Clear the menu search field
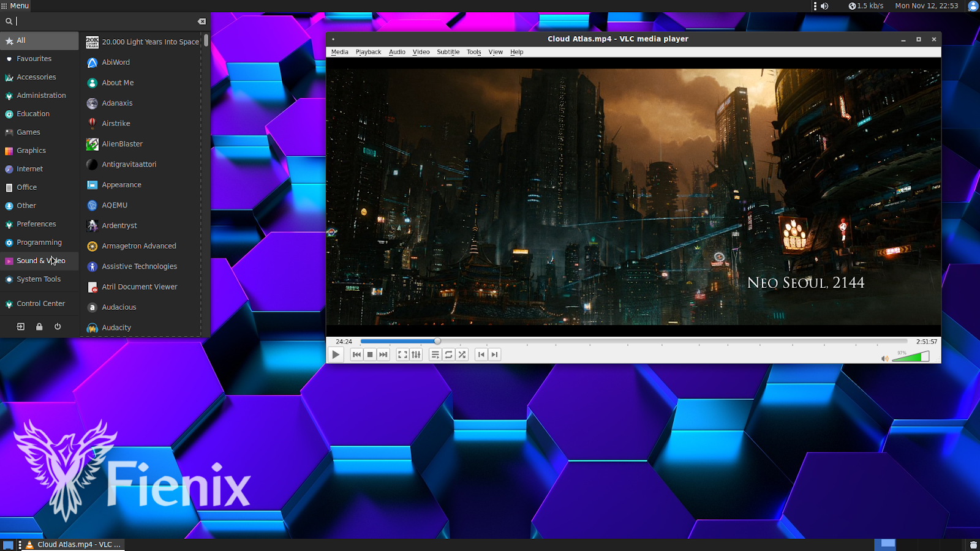The image size is (980, 551). 202,21
